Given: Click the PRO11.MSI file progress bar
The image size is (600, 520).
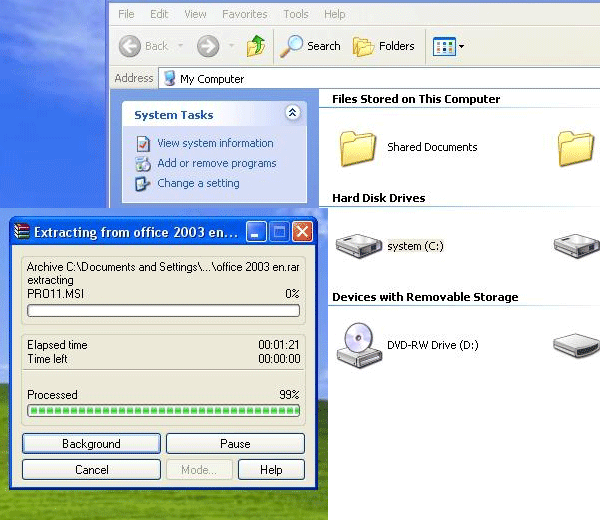Looking at the screenshot, I should tap(163, 311).
